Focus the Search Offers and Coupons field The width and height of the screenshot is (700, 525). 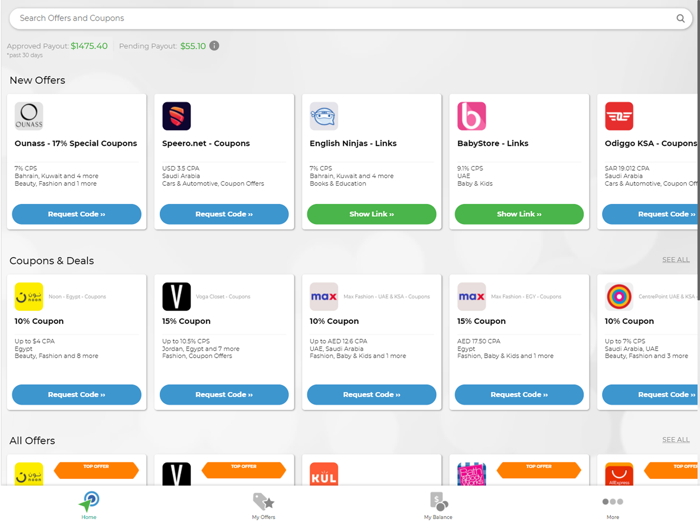pyautogui.click(x=350, y=18)
